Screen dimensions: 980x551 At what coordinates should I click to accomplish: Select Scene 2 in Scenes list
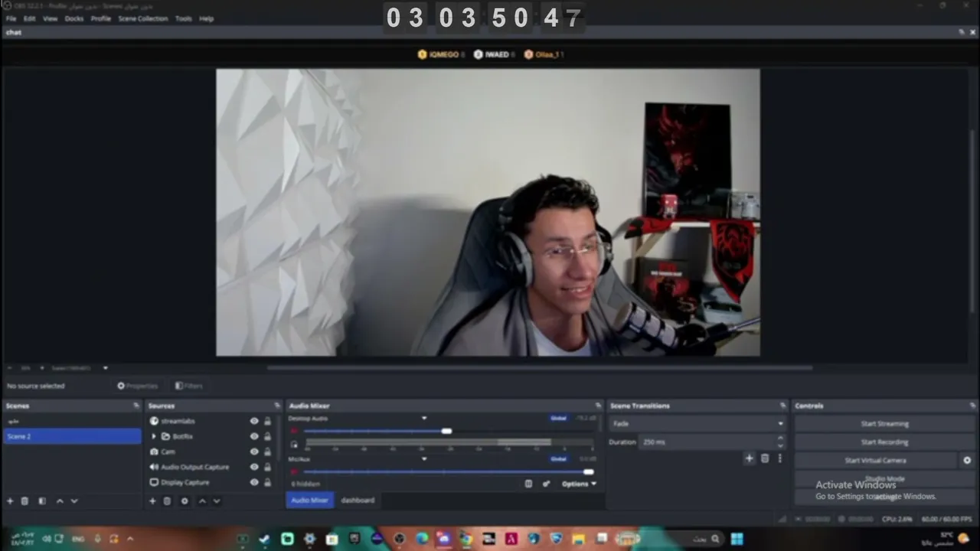[72, 436]
